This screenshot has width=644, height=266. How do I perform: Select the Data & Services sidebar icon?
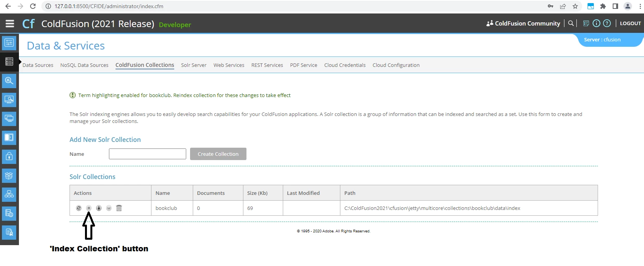(9, 61)
